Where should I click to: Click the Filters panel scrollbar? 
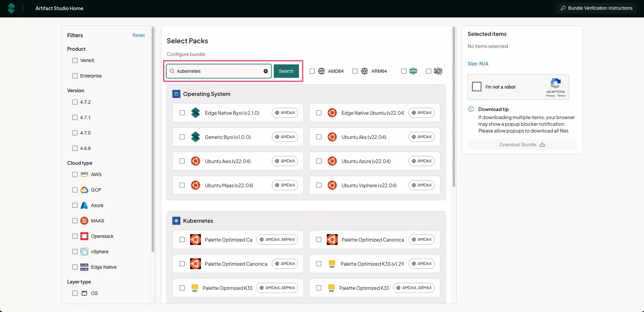(153, 139)
